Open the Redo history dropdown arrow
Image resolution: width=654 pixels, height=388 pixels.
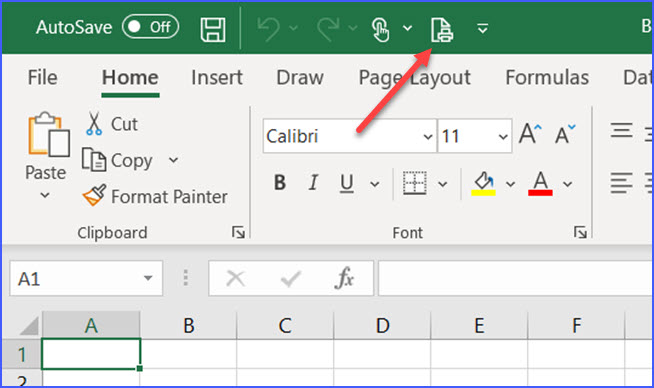(x=353, y=28)
